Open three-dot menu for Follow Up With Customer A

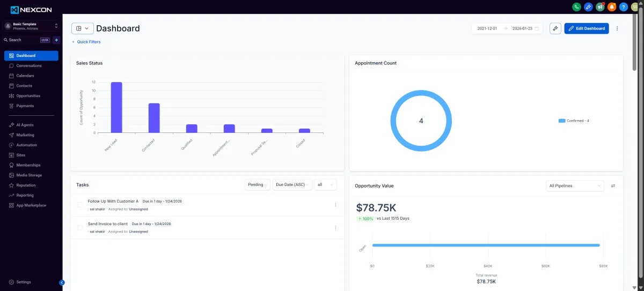pos(336,205)
